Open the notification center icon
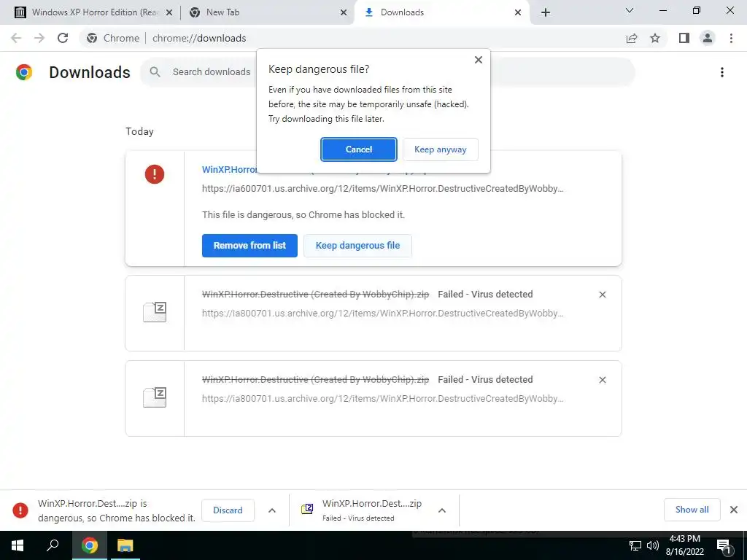Viewport: 747px width, 560px height. click(724, 547)
